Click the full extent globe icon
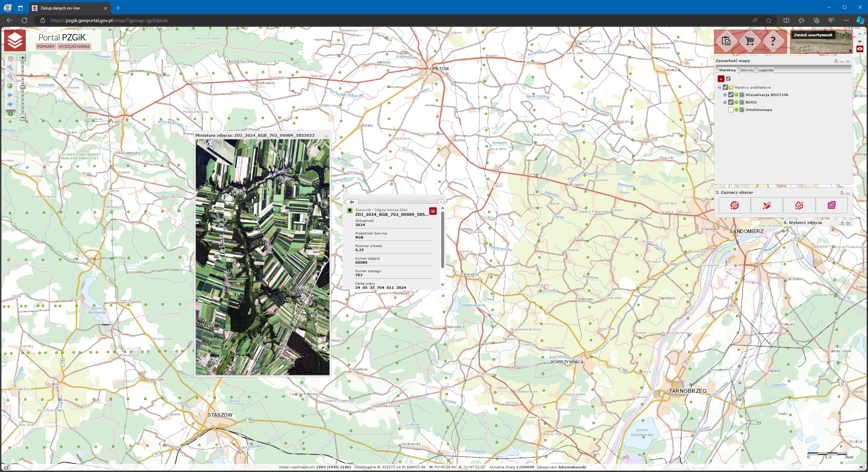868x472 pixels. [10, 86]
